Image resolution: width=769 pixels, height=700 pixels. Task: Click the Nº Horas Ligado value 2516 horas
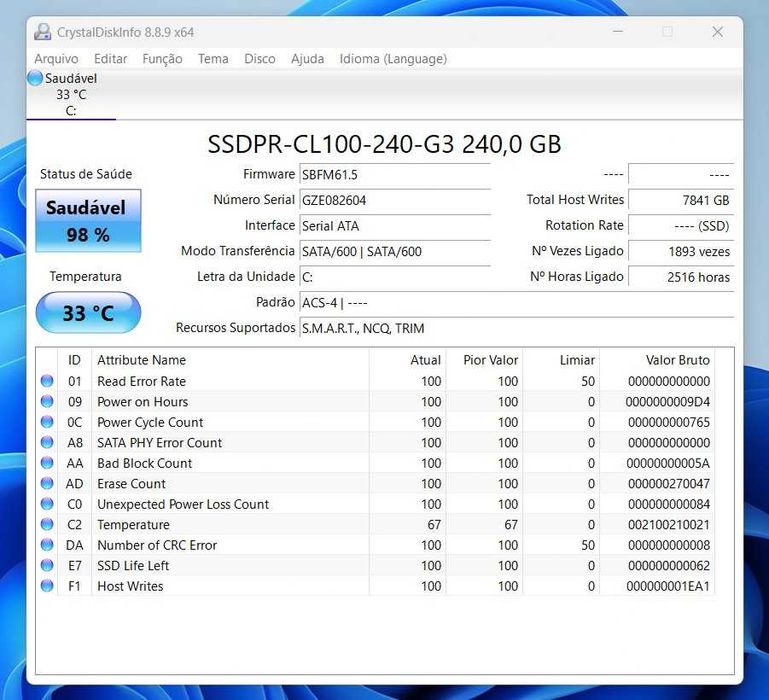(x=681, y=277)
